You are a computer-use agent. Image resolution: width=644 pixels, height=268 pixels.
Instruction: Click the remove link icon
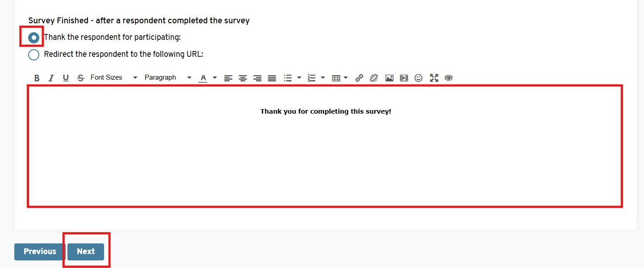tap(374, 78)
